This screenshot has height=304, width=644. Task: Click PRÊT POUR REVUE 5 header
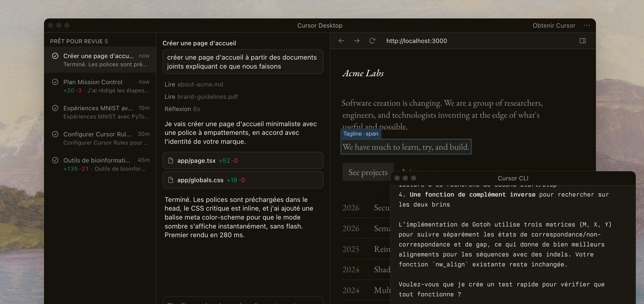(79, 41)
